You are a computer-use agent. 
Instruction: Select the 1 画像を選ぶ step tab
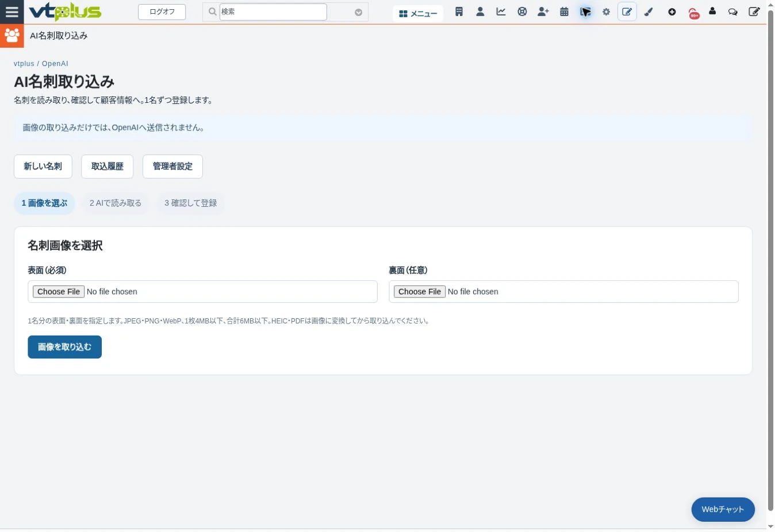(x=44, y=203)
